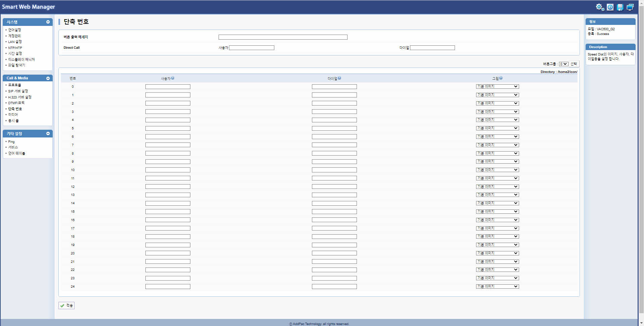The image size is (644, 326).
Task: Click the 버튼 출력 메세지 text field
Action: 283,37
